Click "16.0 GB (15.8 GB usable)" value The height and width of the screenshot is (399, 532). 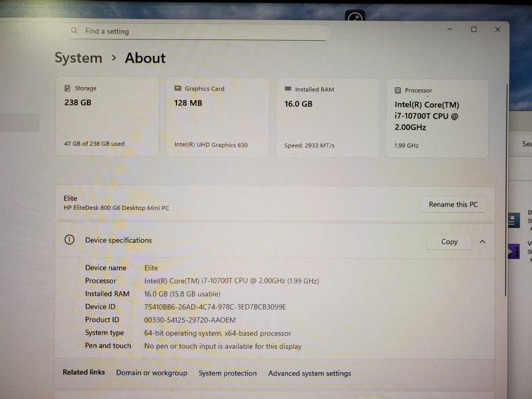[x=182, y=294]
